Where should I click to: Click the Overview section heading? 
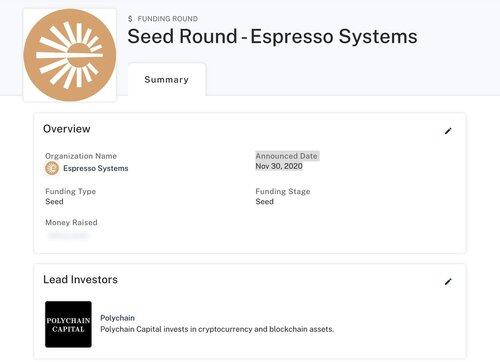[67, 129]
